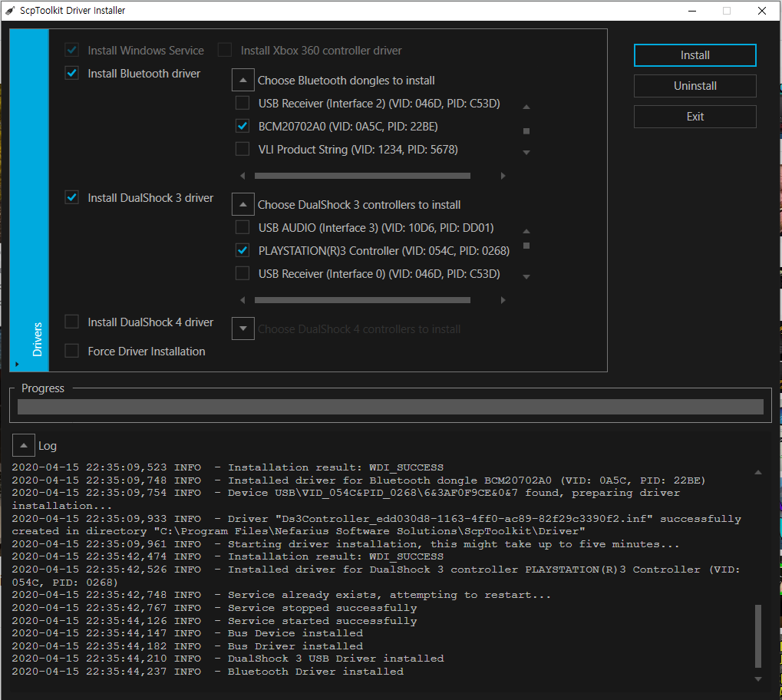
Task: Check USB Receiver (Interface 0) device
Action: point(243,273)
